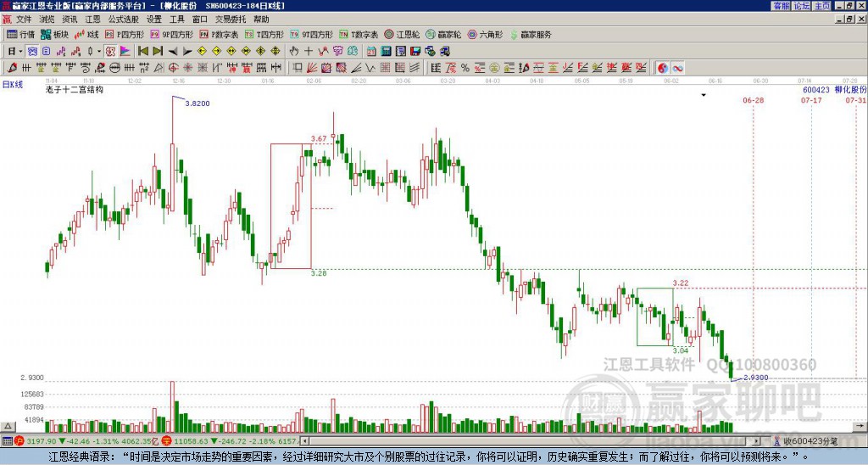The image size is (868, 465).
Task: Click the 老子十二宫结构 label
Action: point(75,89)
